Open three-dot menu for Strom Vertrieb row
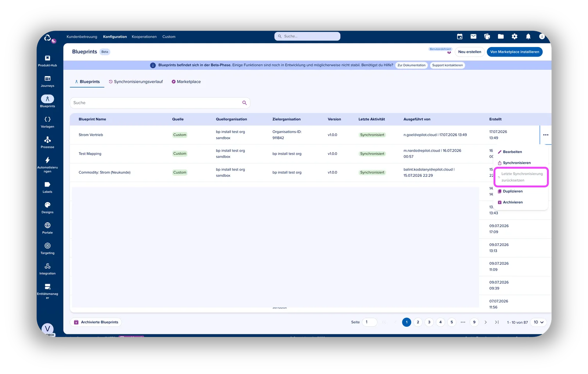Screen dimensions: 588x374 pyautogui.click(x=546, y=135)
